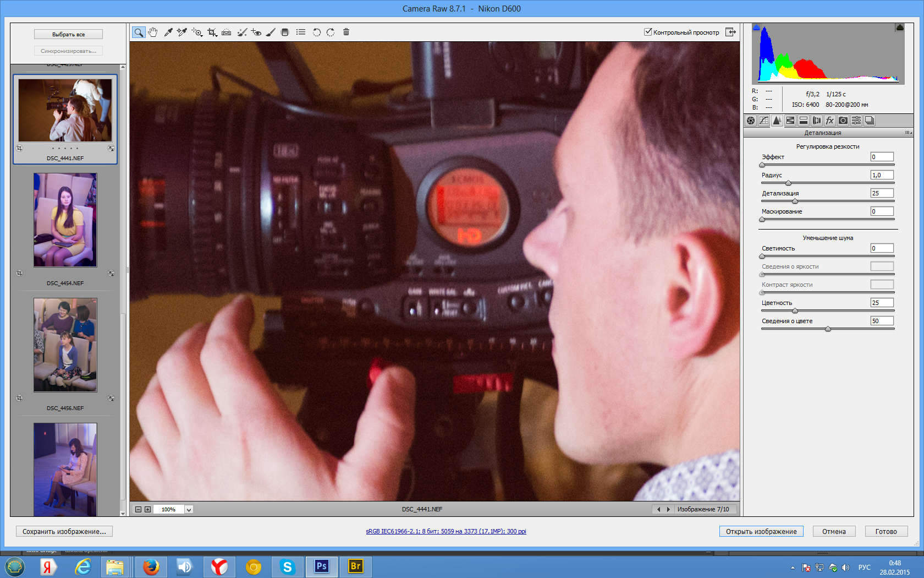Open Skype from the taskbar
The height and width of the screenshot is (578, 924).
pos(287,566)
